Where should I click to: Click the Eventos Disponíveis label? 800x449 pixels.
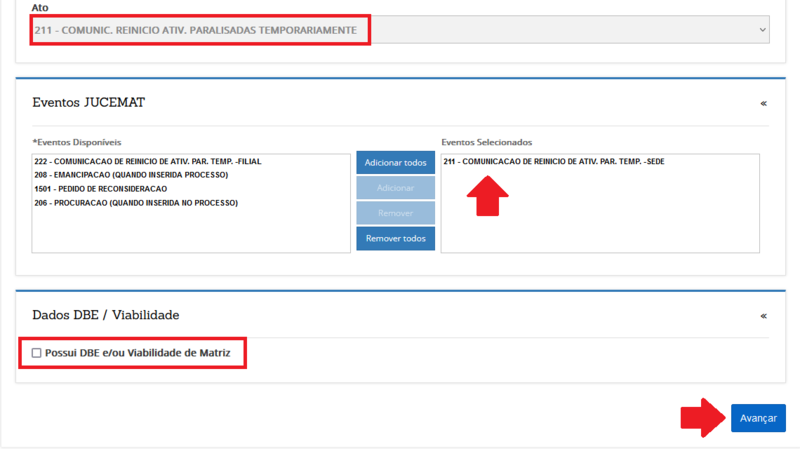[x=77, y=143]
